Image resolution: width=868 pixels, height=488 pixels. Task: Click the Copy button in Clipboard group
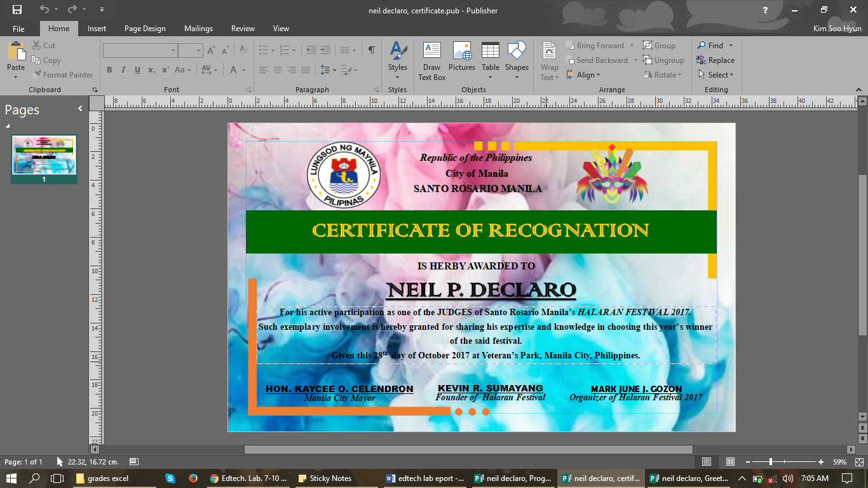(x=45, y=60)
